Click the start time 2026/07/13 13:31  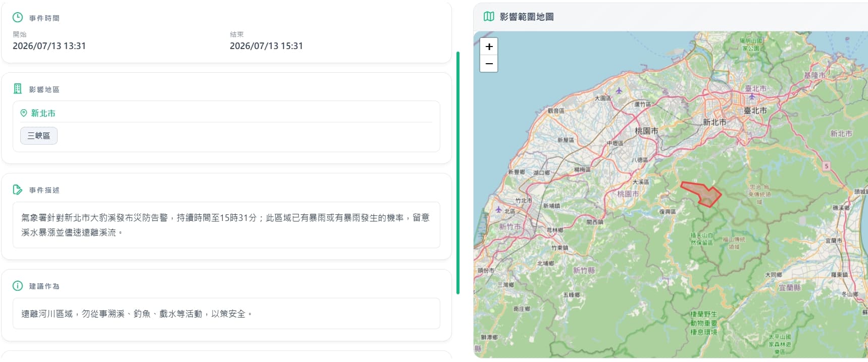[49, 46]
